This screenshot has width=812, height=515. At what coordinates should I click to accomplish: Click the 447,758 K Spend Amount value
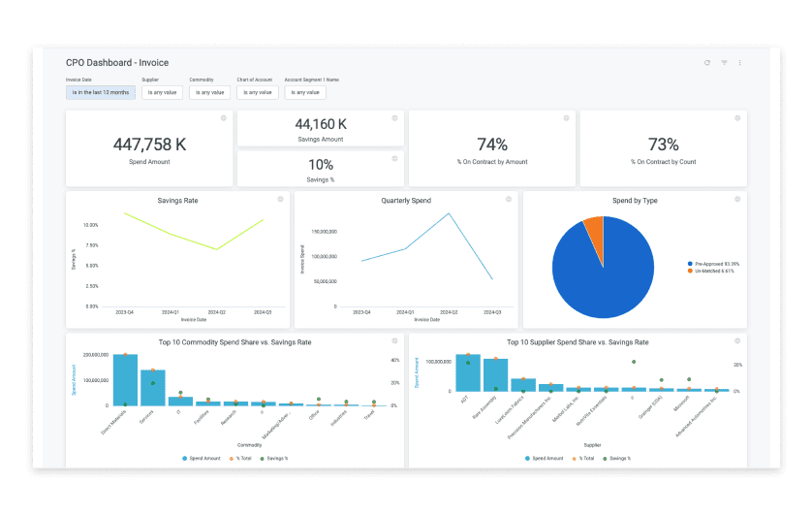[x=149, y=145]
